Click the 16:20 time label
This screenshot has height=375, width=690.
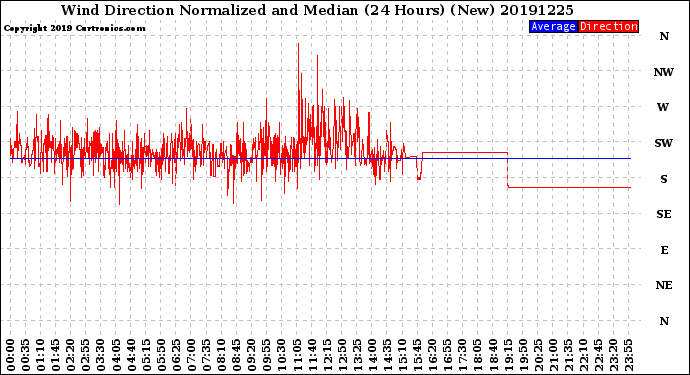[432, 355]
